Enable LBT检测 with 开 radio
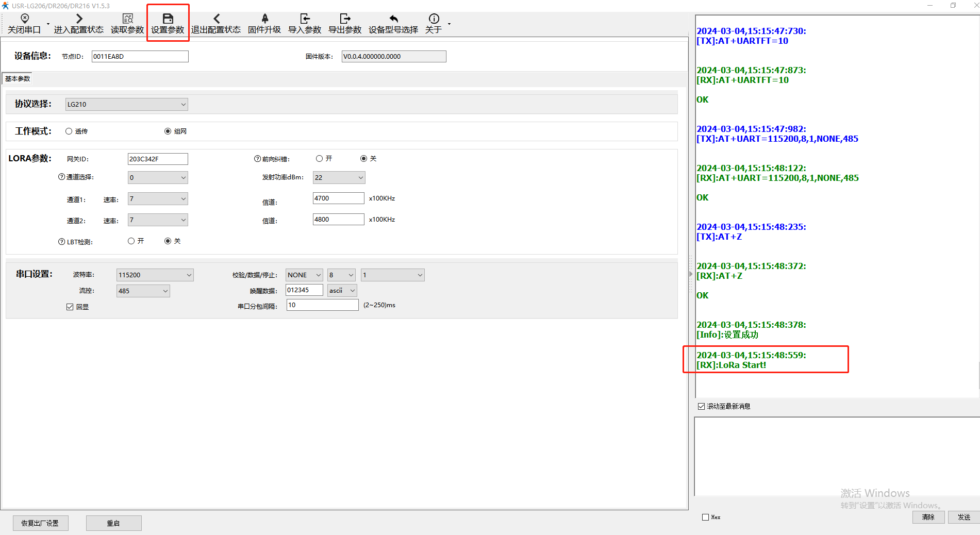This screenshot has width=980, height=535. click(131, 241)
